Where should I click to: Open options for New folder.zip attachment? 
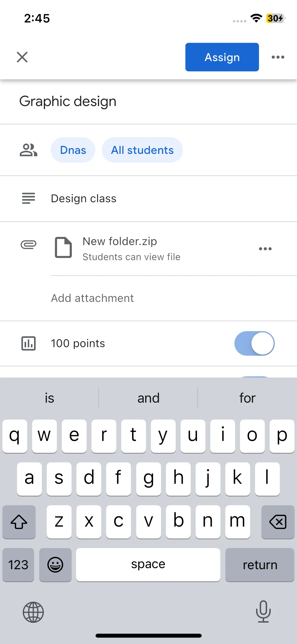pyautogui.click(x=265, y=249)
